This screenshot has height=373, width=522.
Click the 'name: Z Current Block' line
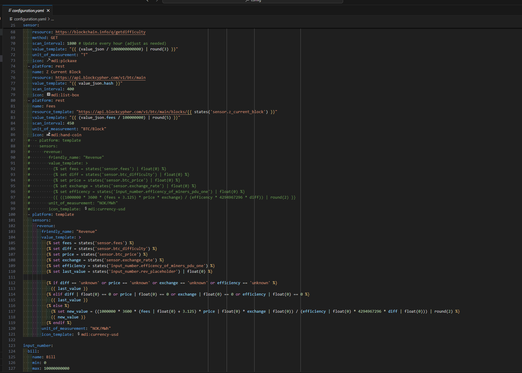(x=57, y=72)
